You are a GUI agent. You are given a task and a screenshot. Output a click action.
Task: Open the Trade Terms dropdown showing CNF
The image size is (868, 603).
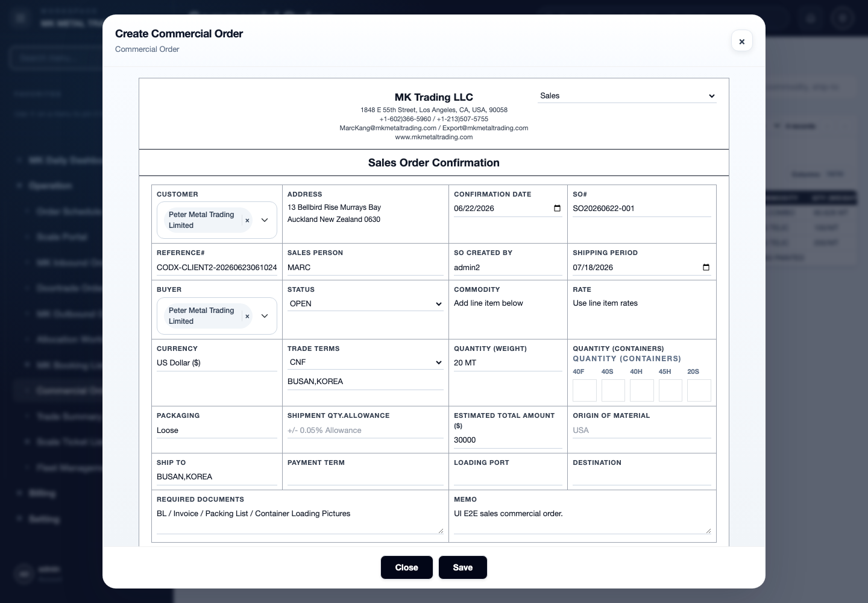tap(365, 362)
